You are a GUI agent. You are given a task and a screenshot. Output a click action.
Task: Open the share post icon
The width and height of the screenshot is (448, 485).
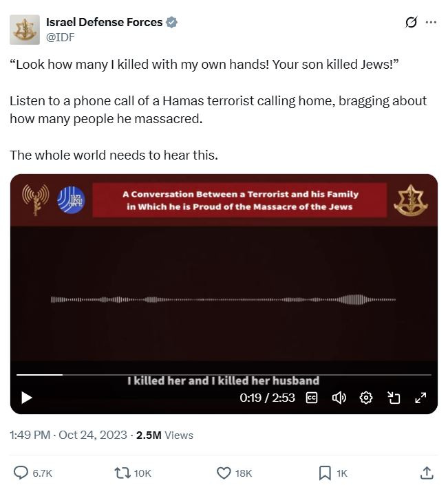(427, 473)
